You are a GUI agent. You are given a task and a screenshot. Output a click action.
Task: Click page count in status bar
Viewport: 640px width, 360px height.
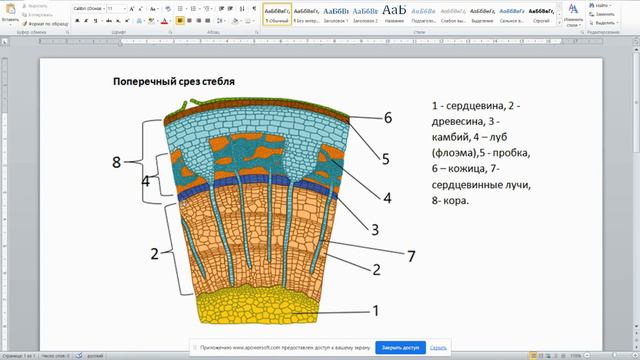pos(18,356)
